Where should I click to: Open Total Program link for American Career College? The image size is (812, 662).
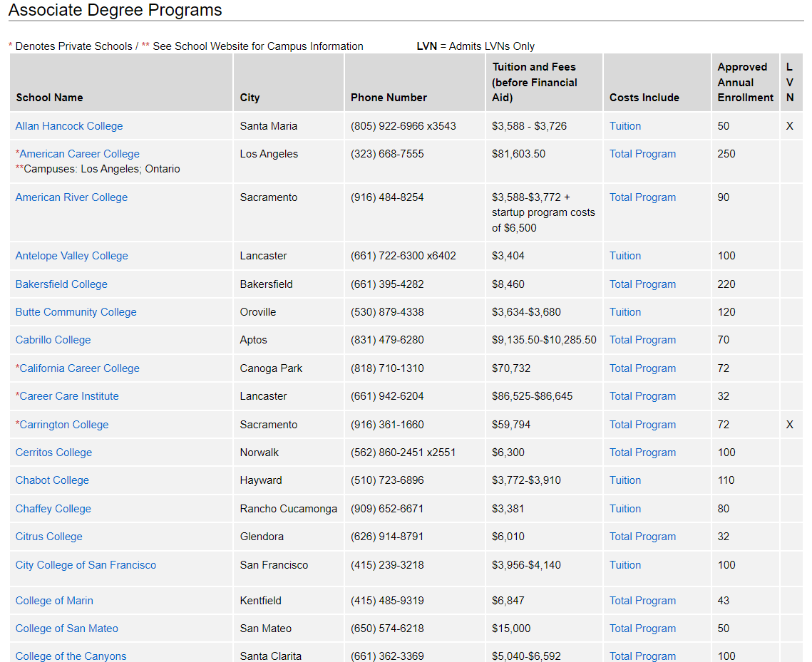[642, 154]
